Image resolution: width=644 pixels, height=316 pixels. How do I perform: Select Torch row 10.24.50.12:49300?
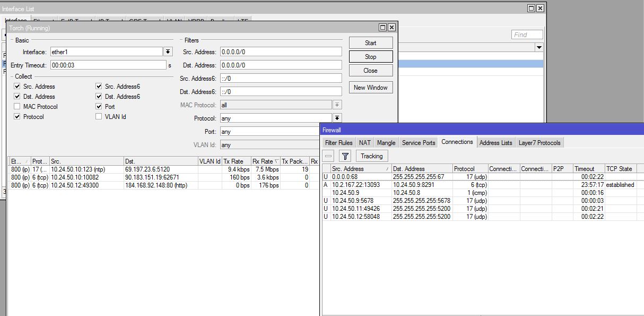click(x=164, y=185)
